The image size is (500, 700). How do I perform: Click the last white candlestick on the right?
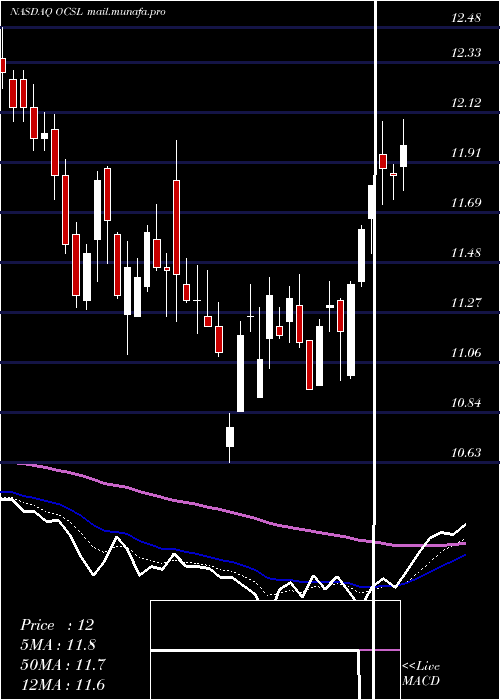[x=404, y=156]
